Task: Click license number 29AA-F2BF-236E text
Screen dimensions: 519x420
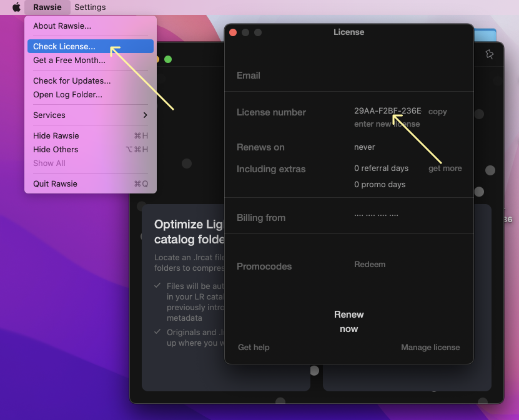Action: click(388, 111)
